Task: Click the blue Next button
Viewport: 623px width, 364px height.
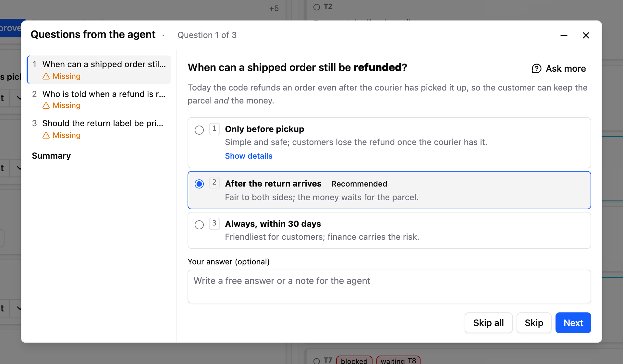Action: click(573, 323)
